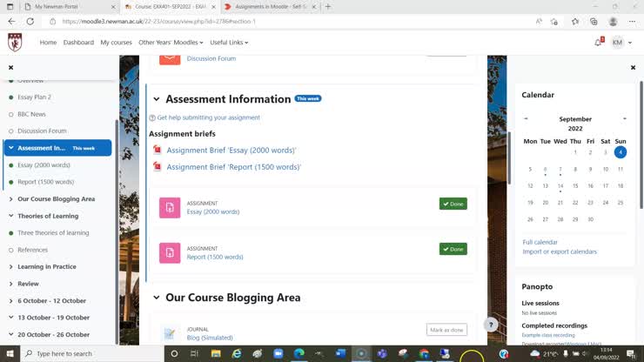Click the pink Essay assignment icon
Viewport: 644px width, 362px height.
coord(170,207)
